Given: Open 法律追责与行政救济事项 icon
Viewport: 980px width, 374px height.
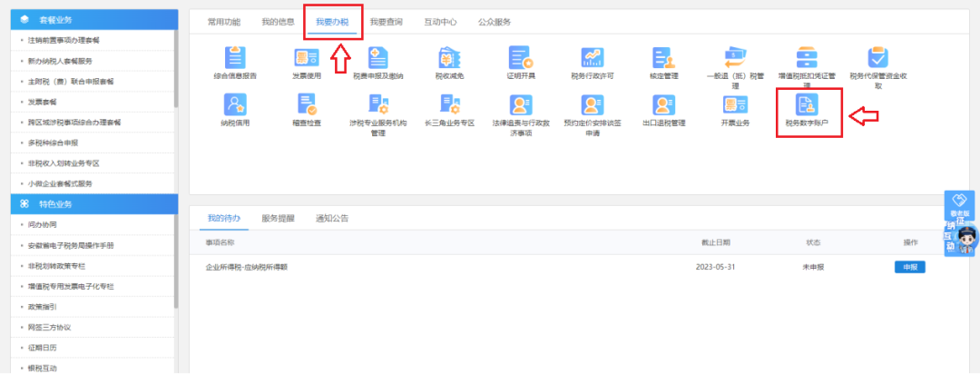Looking at the screenshot, I should pos(520,104).
